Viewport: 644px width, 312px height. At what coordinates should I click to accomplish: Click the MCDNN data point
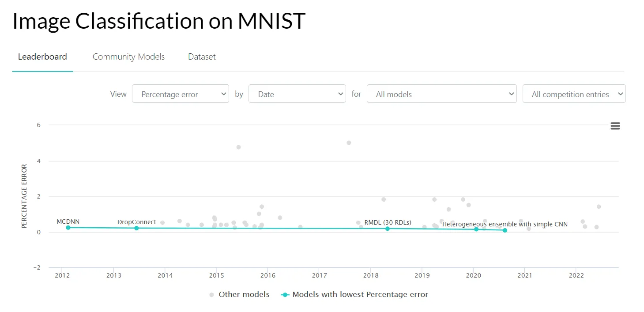pyautogui.click(x=68, y=228)
